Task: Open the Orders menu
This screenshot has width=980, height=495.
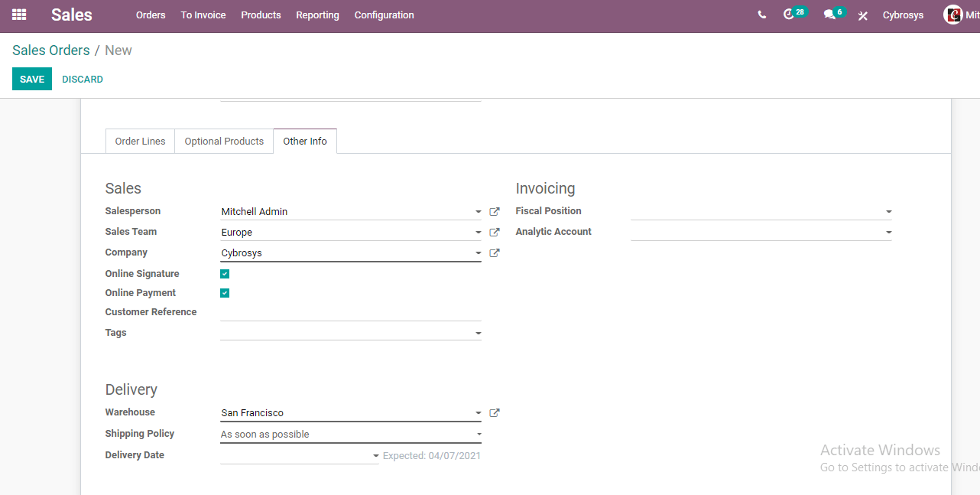Action: coord(151,15)
